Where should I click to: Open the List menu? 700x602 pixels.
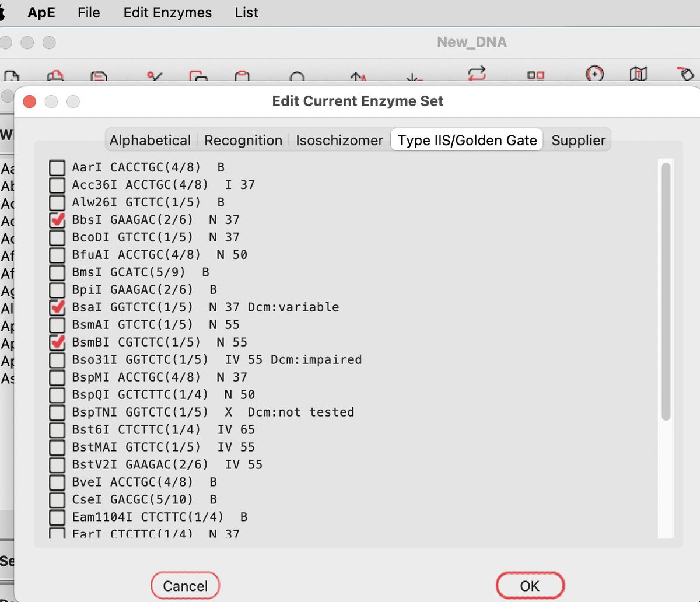pos(246,13)
